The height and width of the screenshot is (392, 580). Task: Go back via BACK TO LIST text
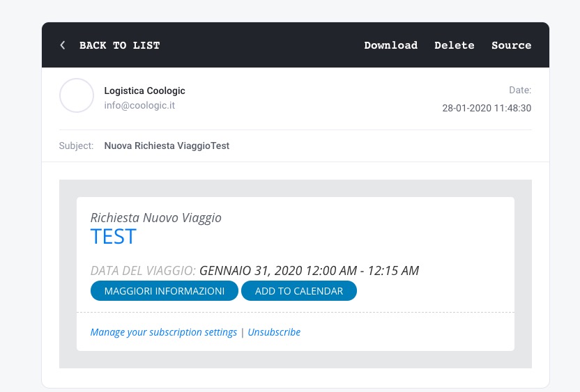(x=119, y=45)
